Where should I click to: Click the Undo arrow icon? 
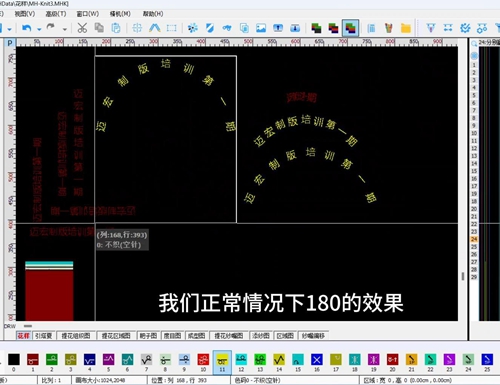(27, 28)
